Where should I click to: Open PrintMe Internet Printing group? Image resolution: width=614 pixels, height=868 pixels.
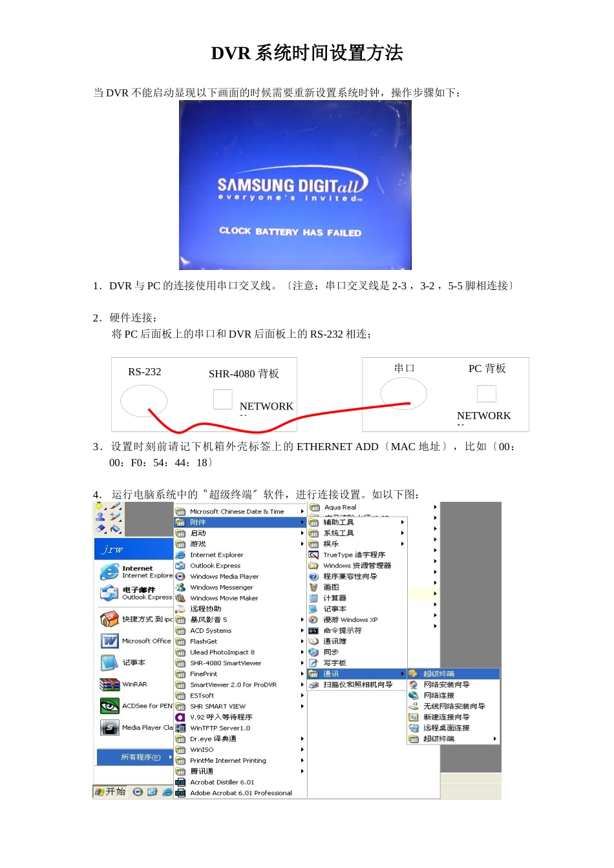pos(240,760)
